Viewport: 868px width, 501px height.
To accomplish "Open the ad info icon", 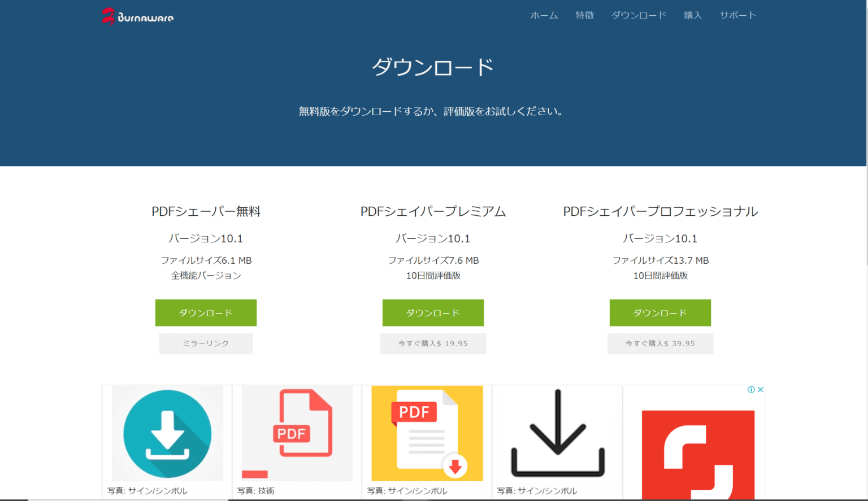I will tap(751, 390).
